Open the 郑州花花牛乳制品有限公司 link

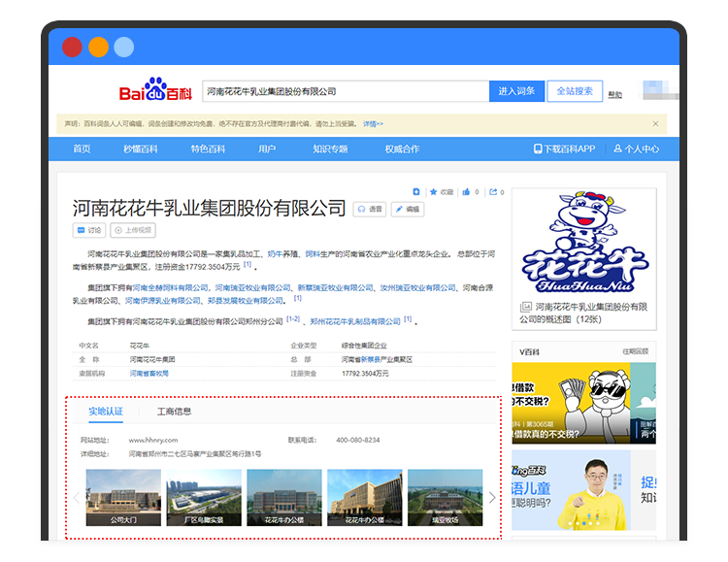355,321
